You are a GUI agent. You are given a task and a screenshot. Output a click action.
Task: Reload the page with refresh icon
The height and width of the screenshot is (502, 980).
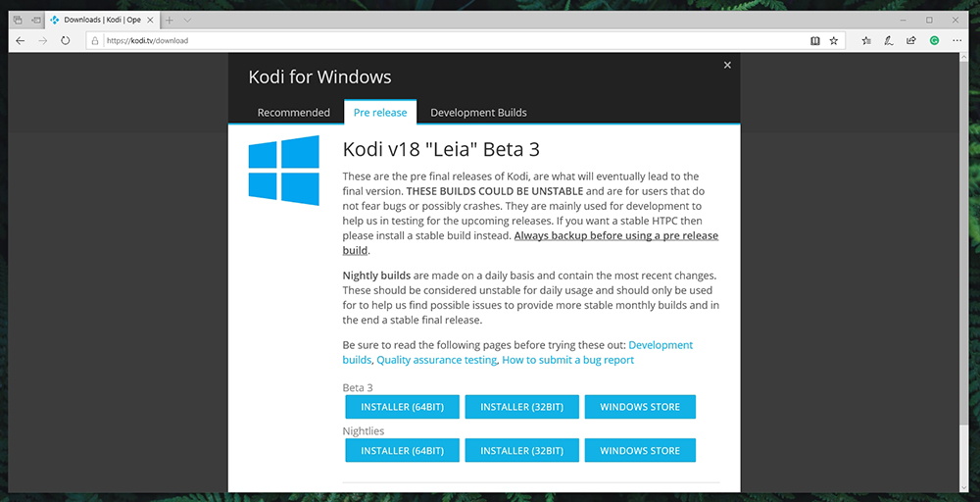coord(65,40)
